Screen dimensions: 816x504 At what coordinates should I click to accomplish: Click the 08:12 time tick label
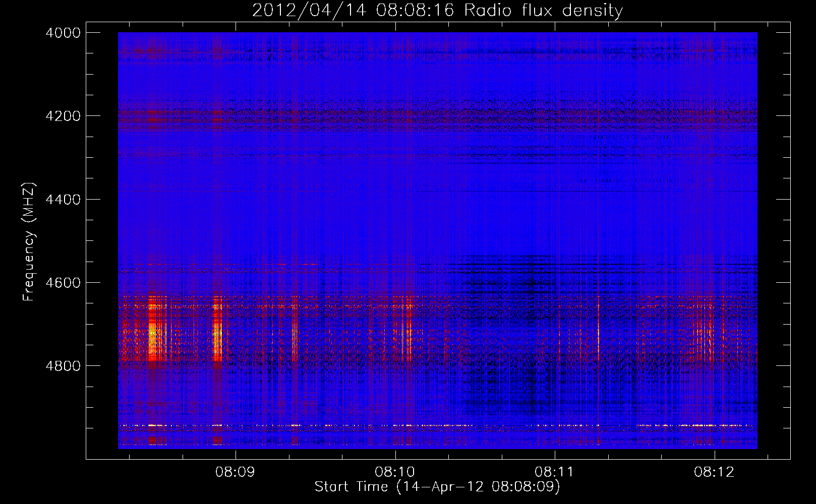pyautogui.click(x=714, y=472)
